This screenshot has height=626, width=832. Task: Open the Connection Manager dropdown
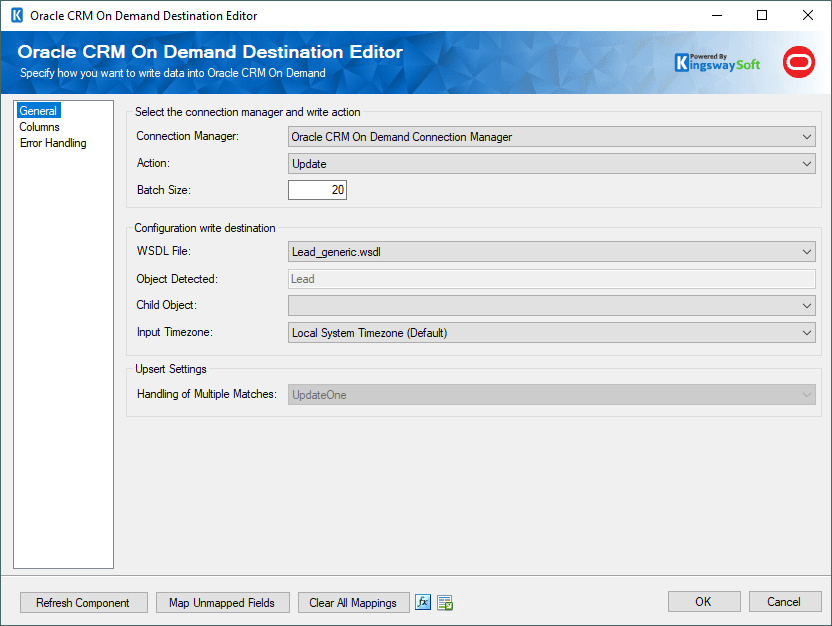coord(806,136)
